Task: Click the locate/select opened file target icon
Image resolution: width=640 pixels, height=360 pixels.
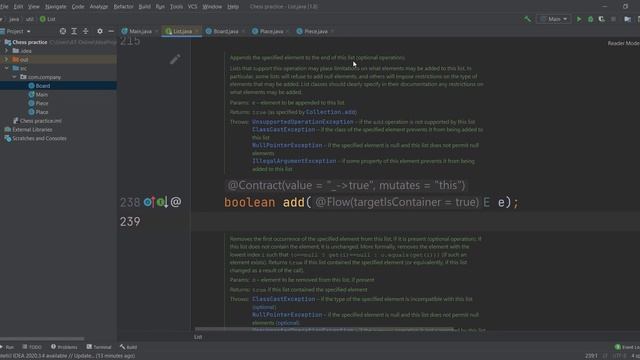Action: pyautogui.click(x=62, y=31)
